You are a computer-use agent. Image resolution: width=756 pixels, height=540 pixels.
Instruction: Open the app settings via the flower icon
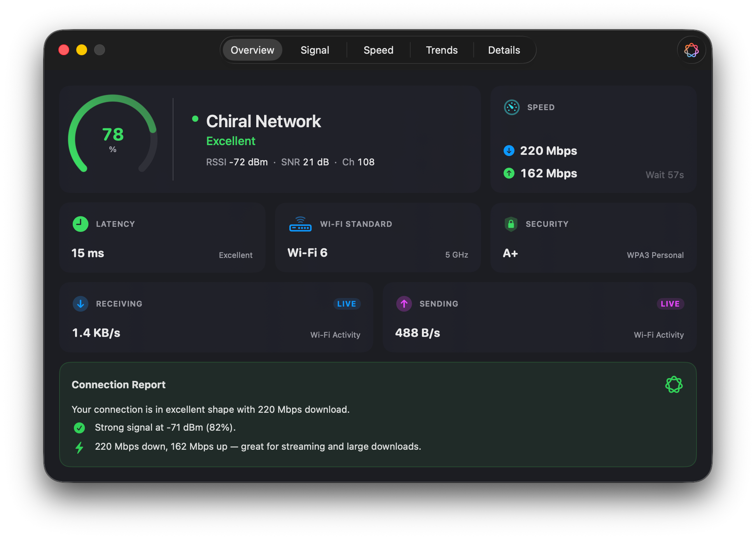[691, 50]
